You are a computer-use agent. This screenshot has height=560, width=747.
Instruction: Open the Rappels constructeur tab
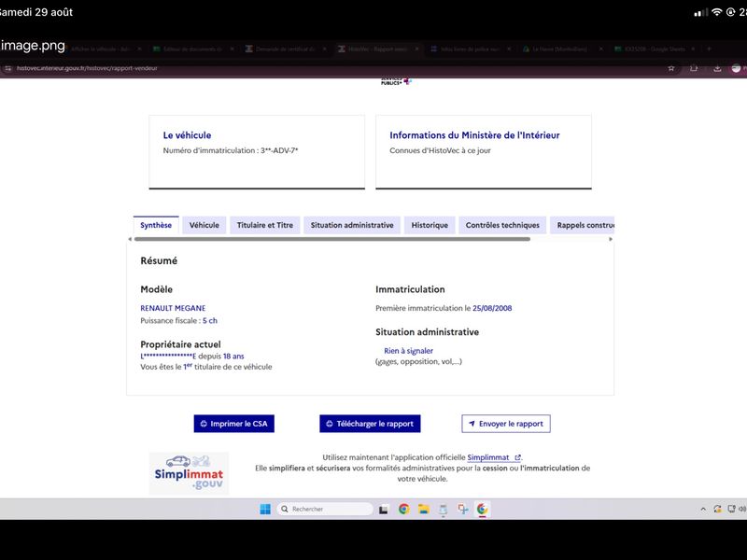pyautogui.click(x=582, y=225)
